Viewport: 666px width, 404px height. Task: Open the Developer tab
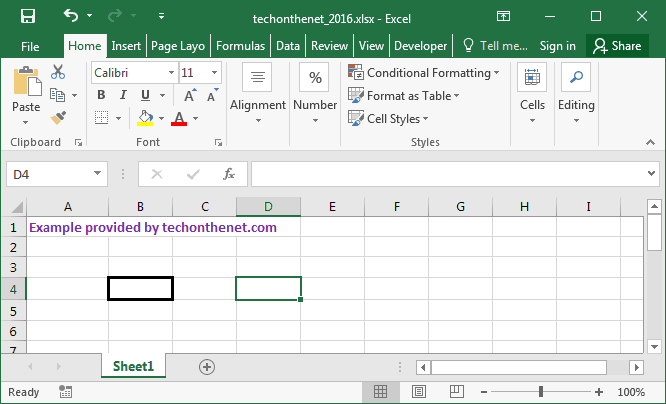tap(420, 46)
